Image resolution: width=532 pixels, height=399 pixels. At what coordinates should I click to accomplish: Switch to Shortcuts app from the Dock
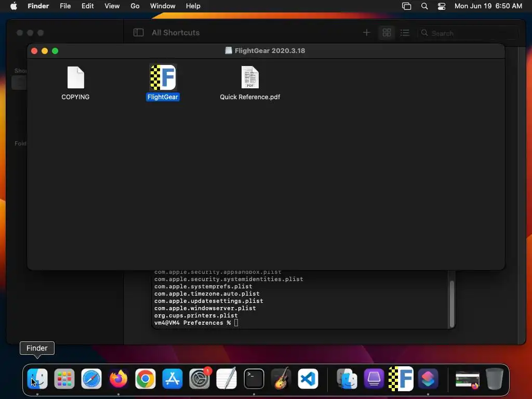coord(428,379)
